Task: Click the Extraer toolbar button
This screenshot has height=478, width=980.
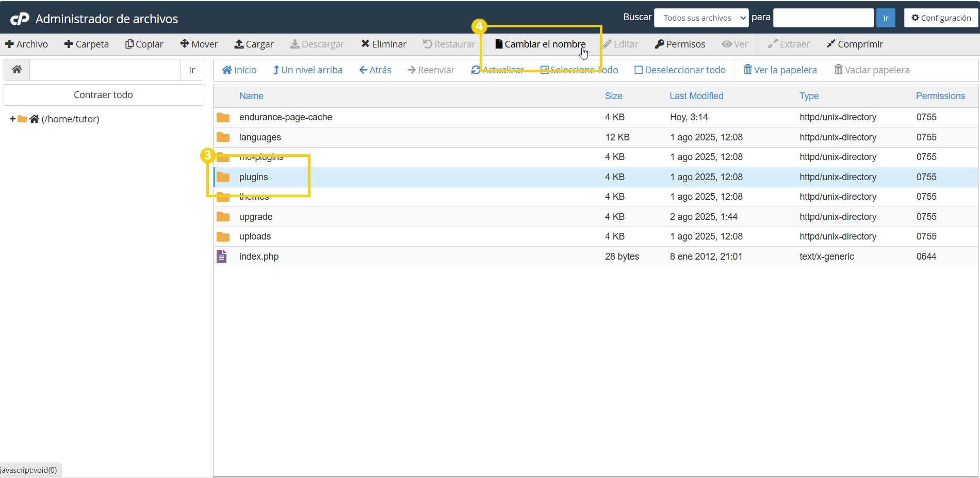Action: click(x=789, y=44)
